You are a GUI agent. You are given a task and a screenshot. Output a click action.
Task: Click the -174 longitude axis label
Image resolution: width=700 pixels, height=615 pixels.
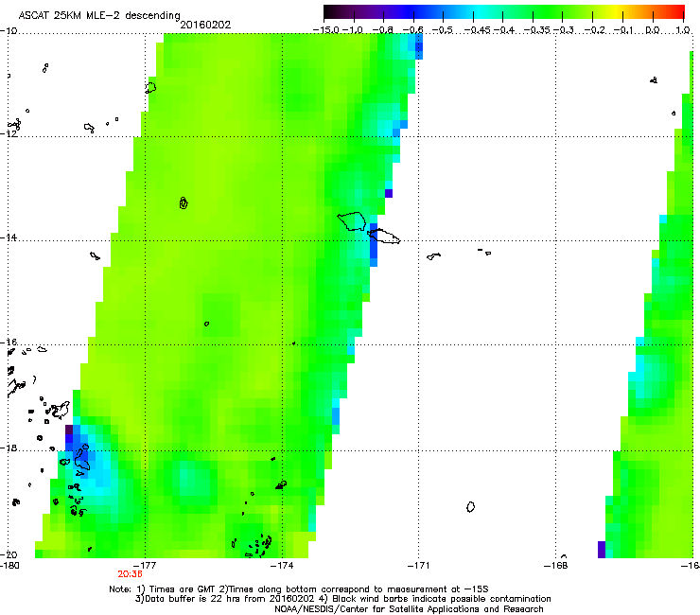point(283,566)
